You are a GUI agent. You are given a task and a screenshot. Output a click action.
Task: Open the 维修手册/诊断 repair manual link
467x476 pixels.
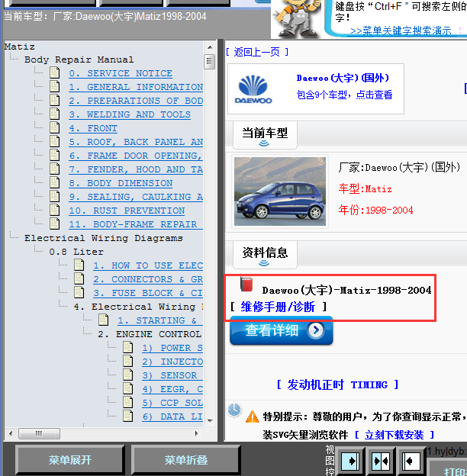tap(278, 307)
